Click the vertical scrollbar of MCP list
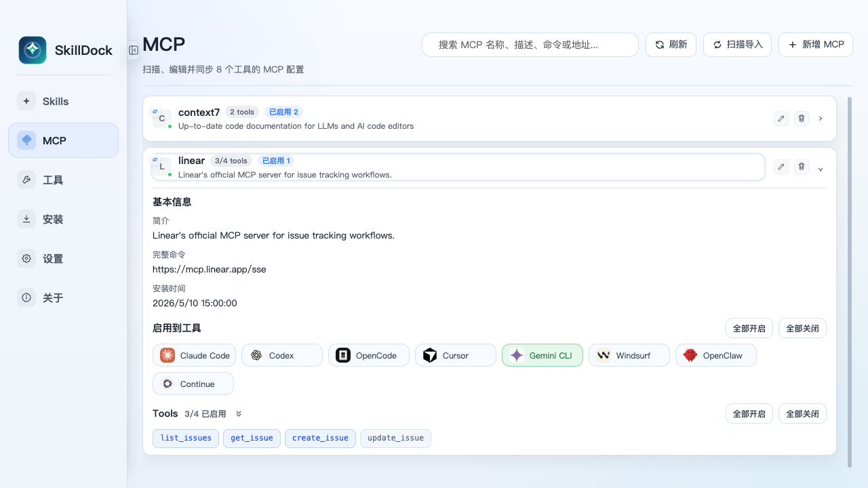Screen dimensions: 868x488 850,281
